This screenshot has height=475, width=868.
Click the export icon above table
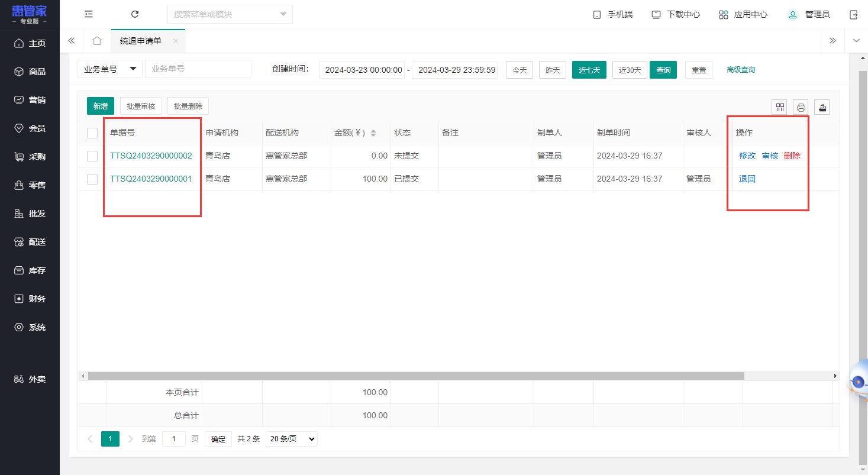pos(822,107)
